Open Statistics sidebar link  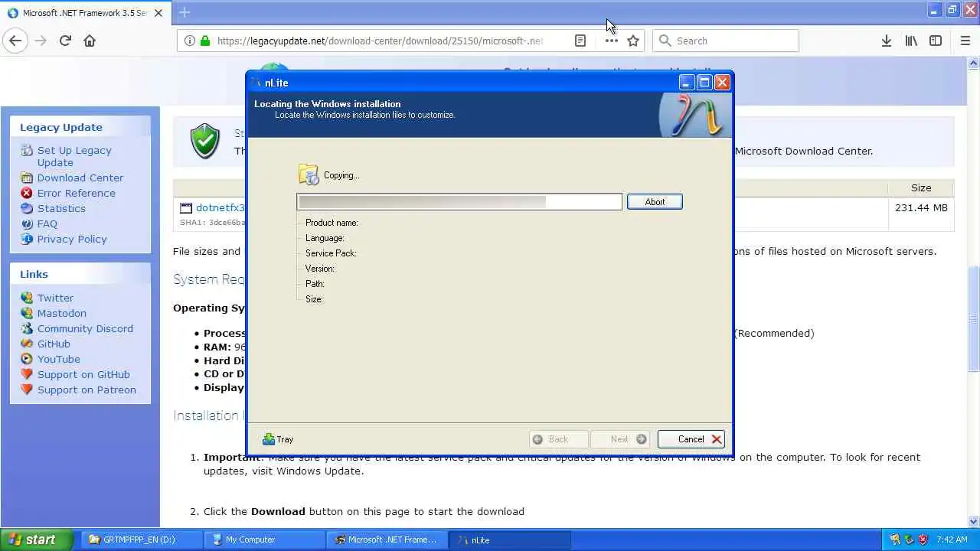[x=61, y=208]
